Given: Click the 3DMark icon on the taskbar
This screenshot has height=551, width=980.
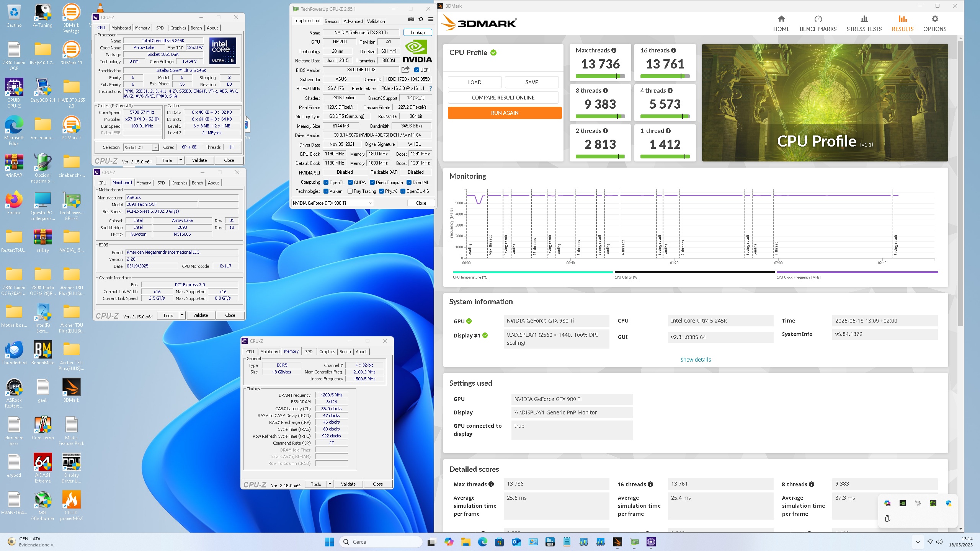Looking at the screenshot, I should tap(617, 542).
